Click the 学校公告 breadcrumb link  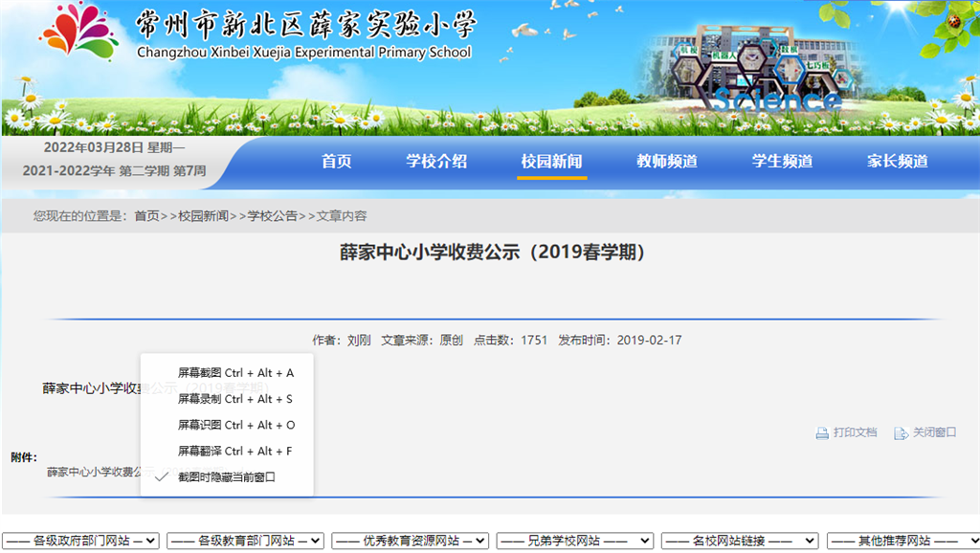tap(273, 216)
